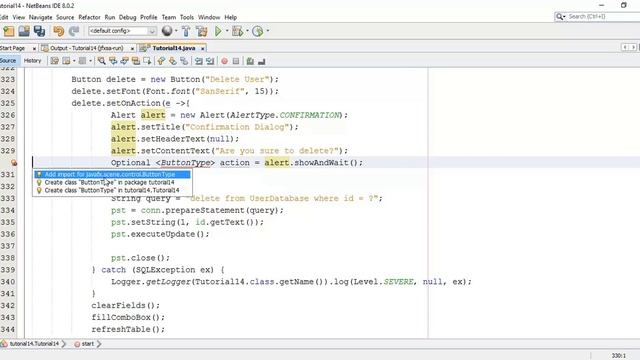This screenshot has height=360, width=640.
Task: Switch to Source view
Action: [x=8, y=61]
